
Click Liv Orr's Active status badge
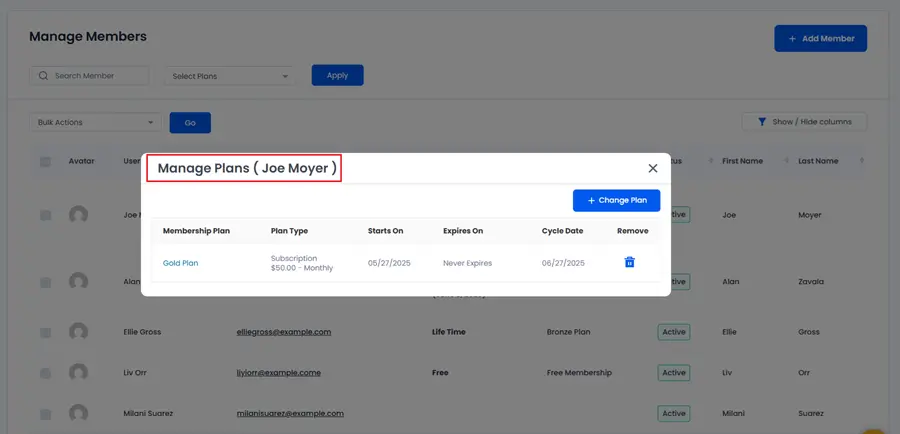(x=674, y=373)
